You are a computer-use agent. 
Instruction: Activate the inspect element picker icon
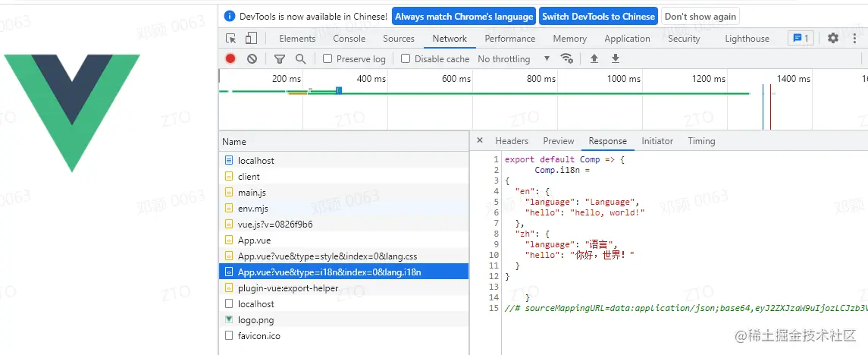pos(231,38)
